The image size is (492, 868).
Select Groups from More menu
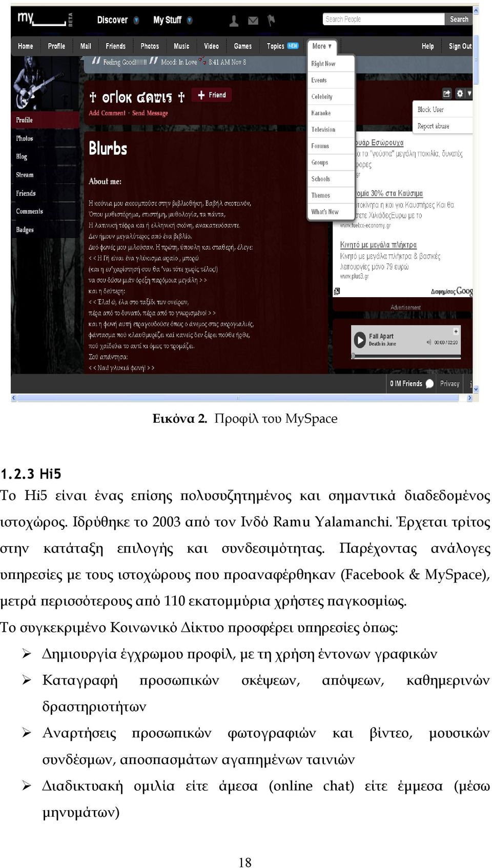331,162
